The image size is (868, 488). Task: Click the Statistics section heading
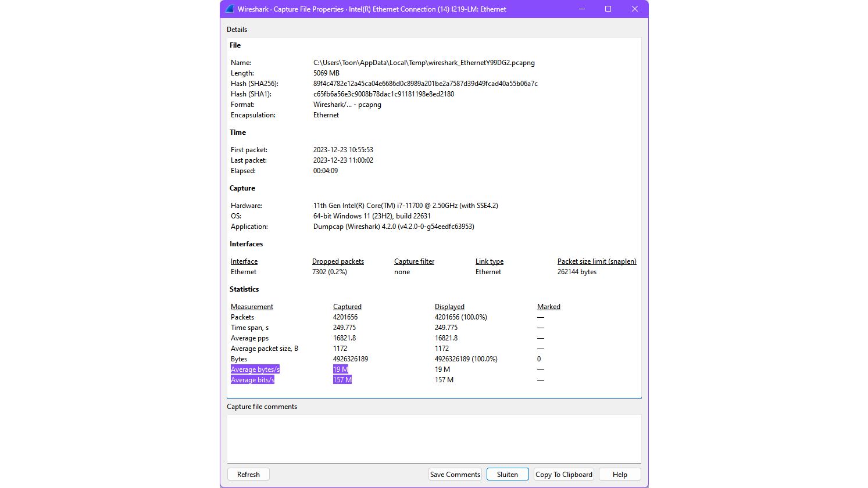click(x=244, y=289)
